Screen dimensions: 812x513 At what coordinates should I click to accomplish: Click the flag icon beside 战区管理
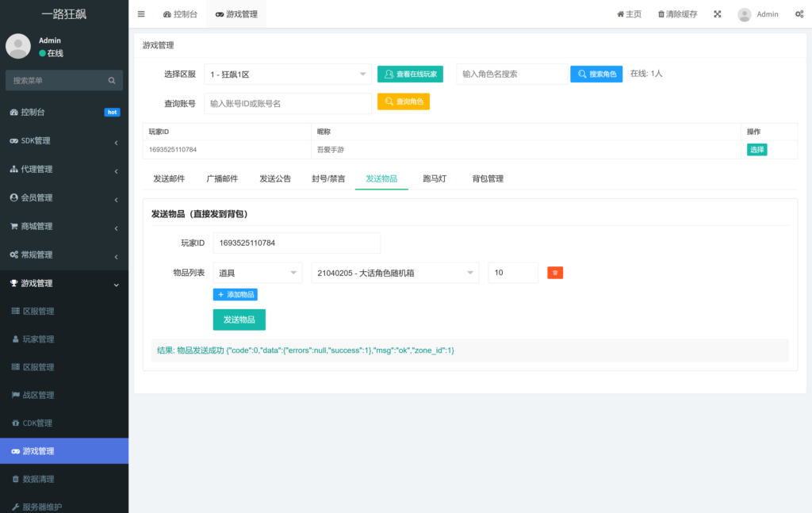[x=16, y=395]
